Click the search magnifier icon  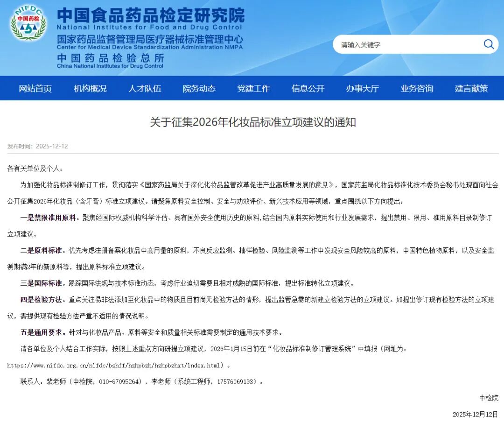point(488,44)
